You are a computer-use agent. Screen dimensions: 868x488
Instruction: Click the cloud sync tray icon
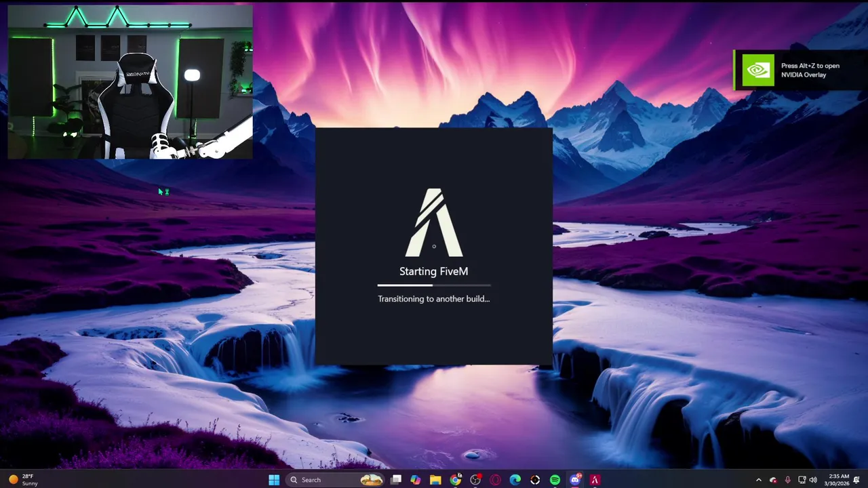pyautogui.click(x=773, y=480)
